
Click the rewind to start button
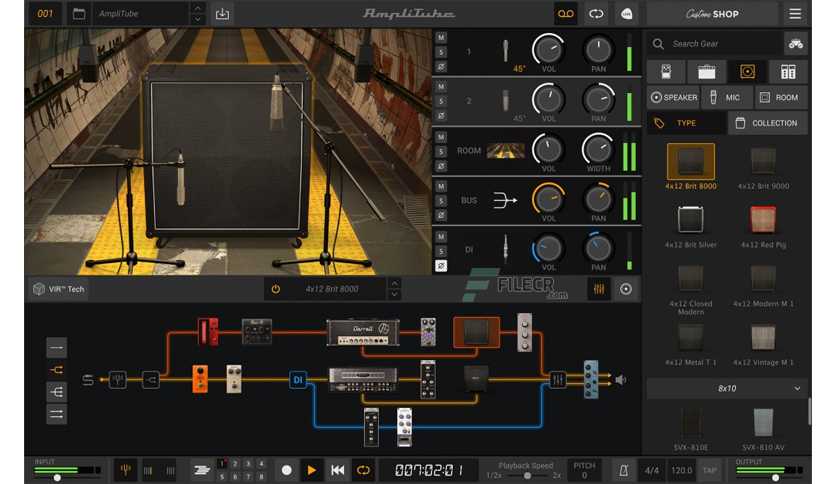[x=337, y=470]
